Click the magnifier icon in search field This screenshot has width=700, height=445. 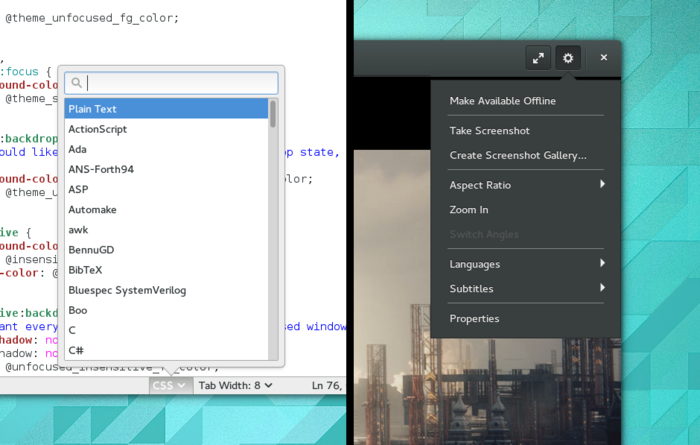[x=76, y=83]
